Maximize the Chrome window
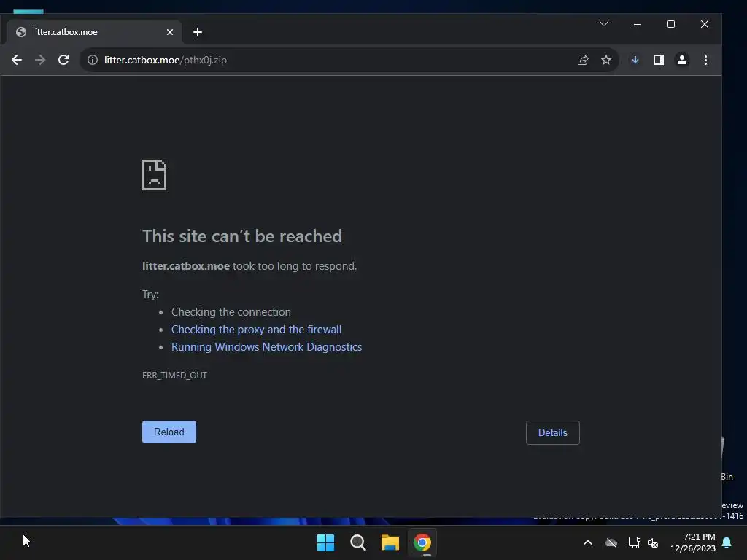Screen dimensions: 747x560 pos(671,24)
